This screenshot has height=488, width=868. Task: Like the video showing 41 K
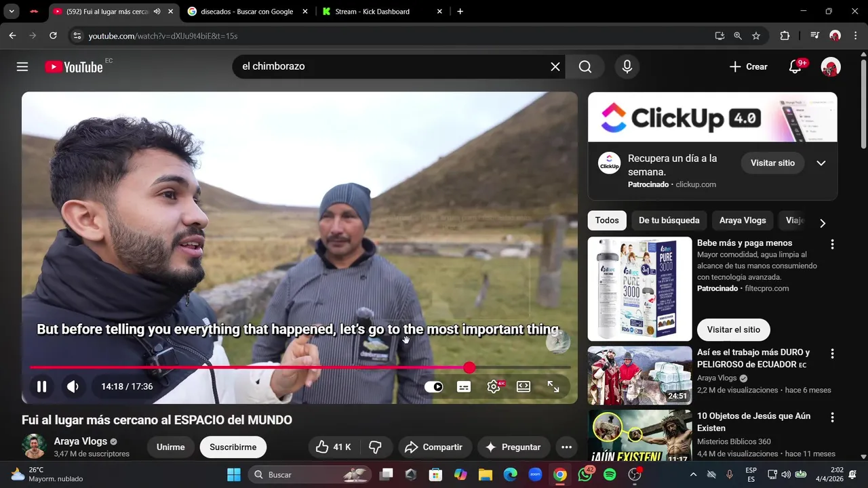(333, 447)
